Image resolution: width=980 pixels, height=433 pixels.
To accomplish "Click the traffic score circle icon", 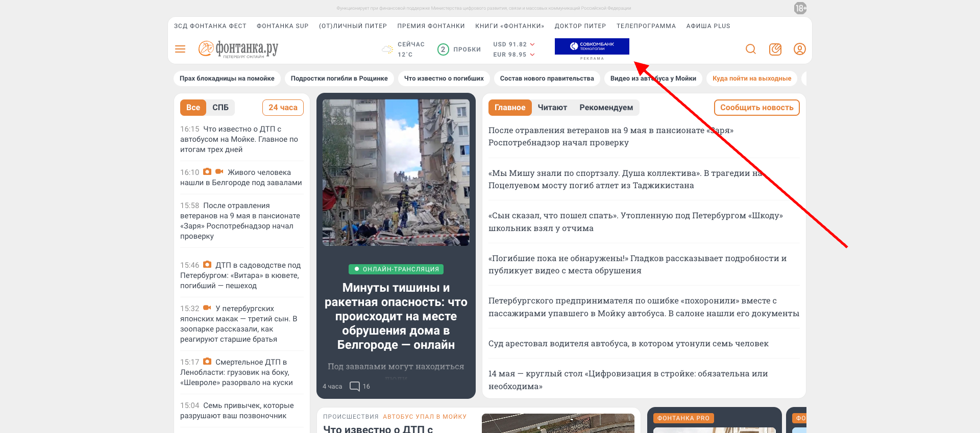I will [x=443, y=49].
